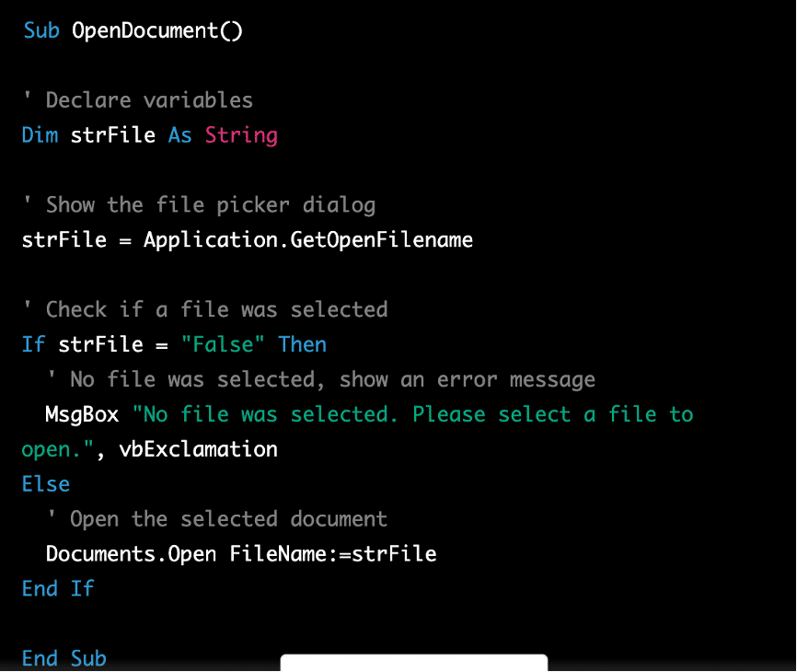Viewport: 797px width, 672px height.
Task: Click the 'Documents.Open FileName:=strFile' line
Action: point(241,554)
